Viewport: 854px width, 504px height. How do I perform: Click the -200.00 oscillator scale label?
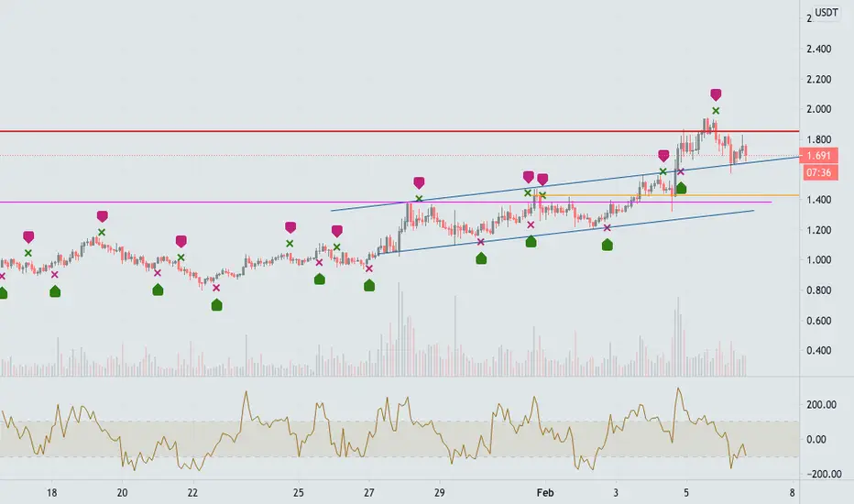824,474
